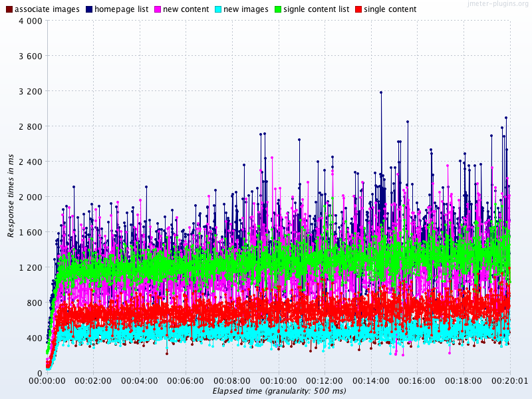Image resolution: width=532 pixels, height=399 pixels.
Task: Click the dark red associate images legend swatch
Action: click(x=9, y=9)
